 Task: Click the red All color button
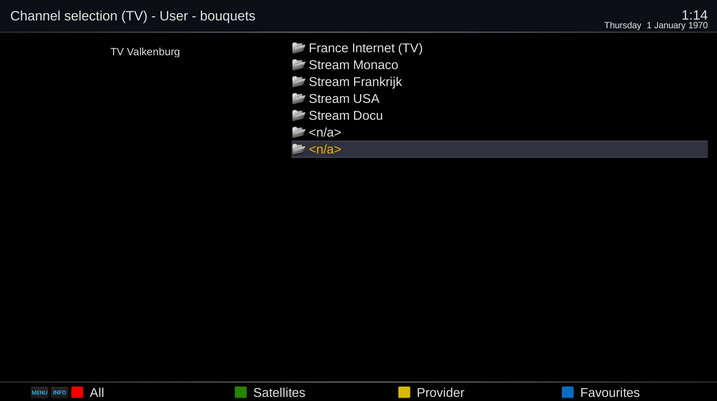[x=77, y=392]
